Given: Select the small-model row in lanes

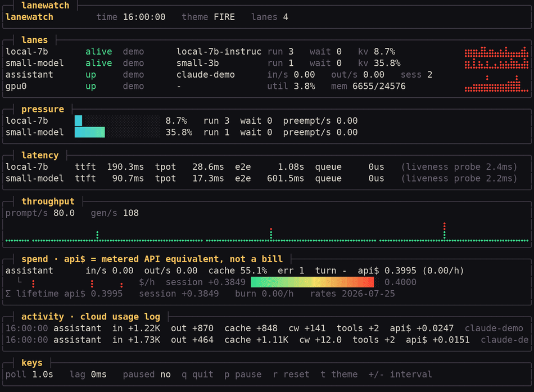Looking at the screenshot, I should [266, 63].
